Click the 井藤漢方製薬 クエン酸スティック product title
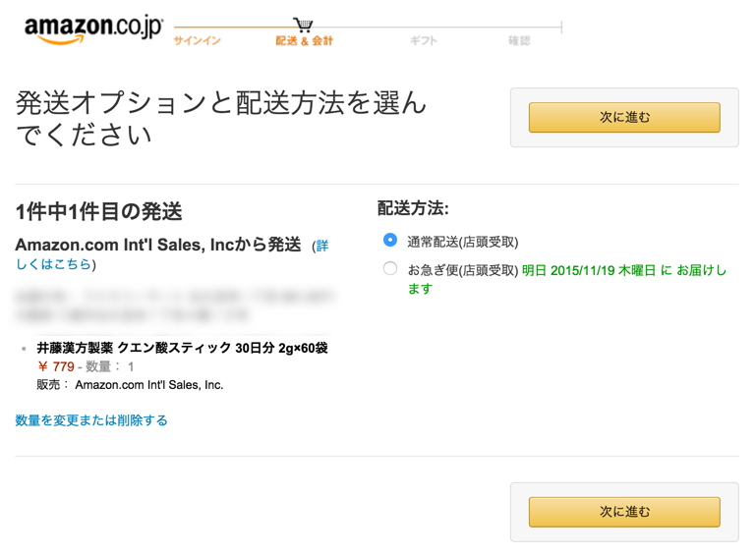This screenshot has width=756, height=556. point(182,348)
